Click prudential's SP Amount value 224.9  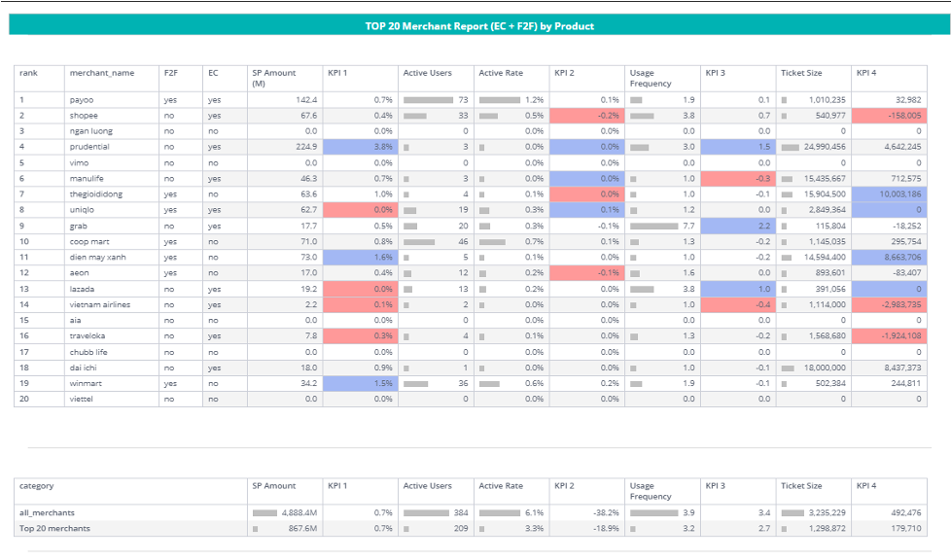306,147
